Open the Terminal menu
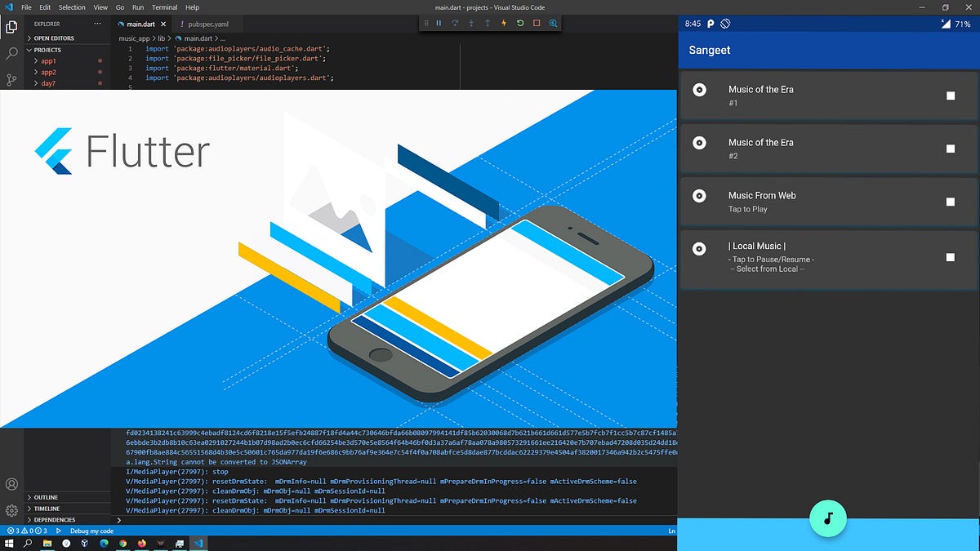Viewport: 980px width, 551px height. point(164,7)
